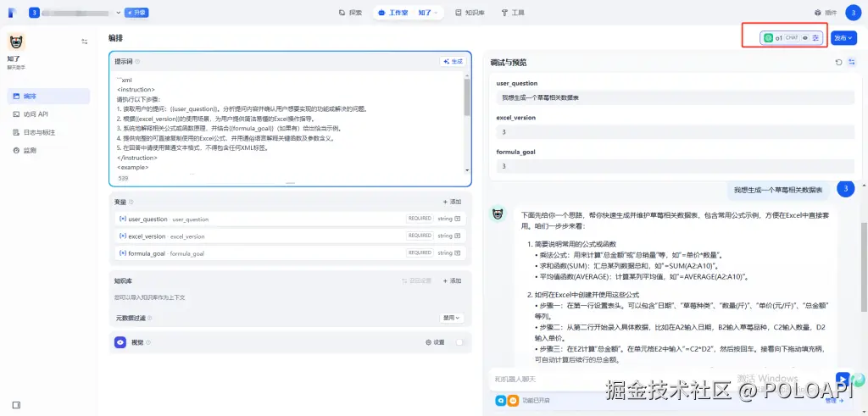868x416 pixels.
Task: Click the bot avatar in chat response
Action: [499, 214]
